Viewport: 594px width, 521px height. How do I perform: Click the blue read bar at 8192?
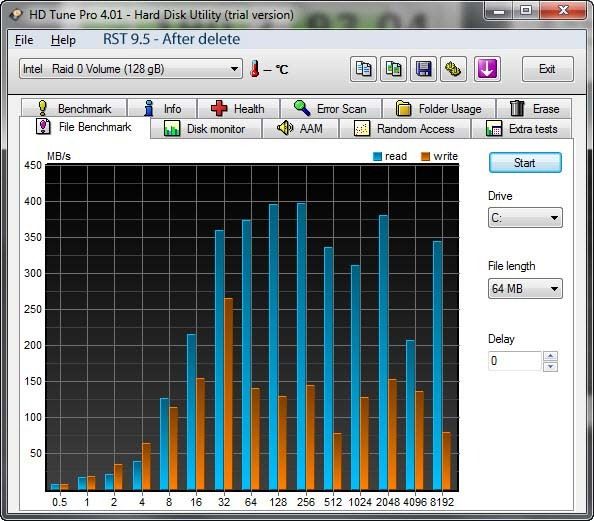coord(437,366)
